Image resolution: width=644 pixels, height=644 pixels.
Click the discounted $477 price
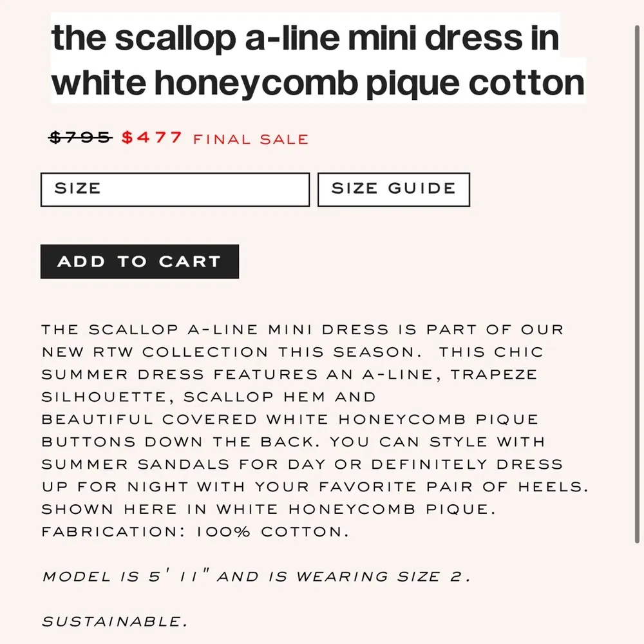click(x=151, y=138)
